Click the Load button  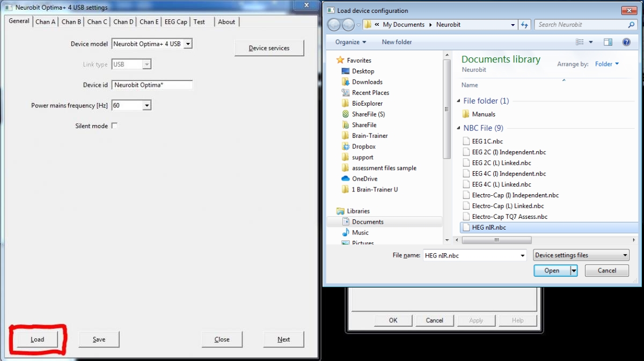click(38, 340)
